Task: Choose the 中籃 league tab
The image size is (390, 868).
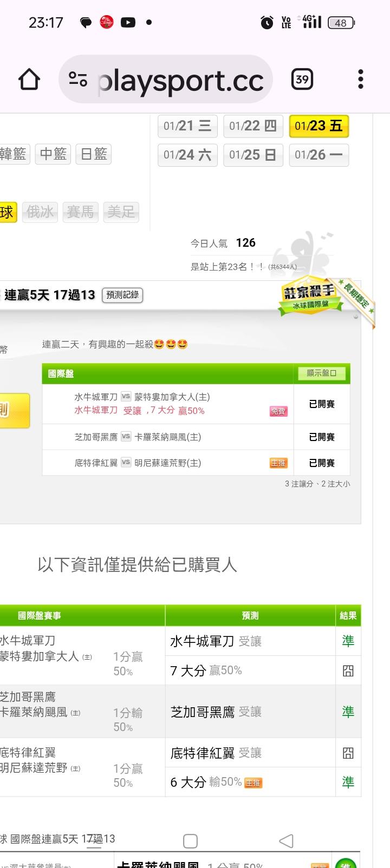Action: 53,154
